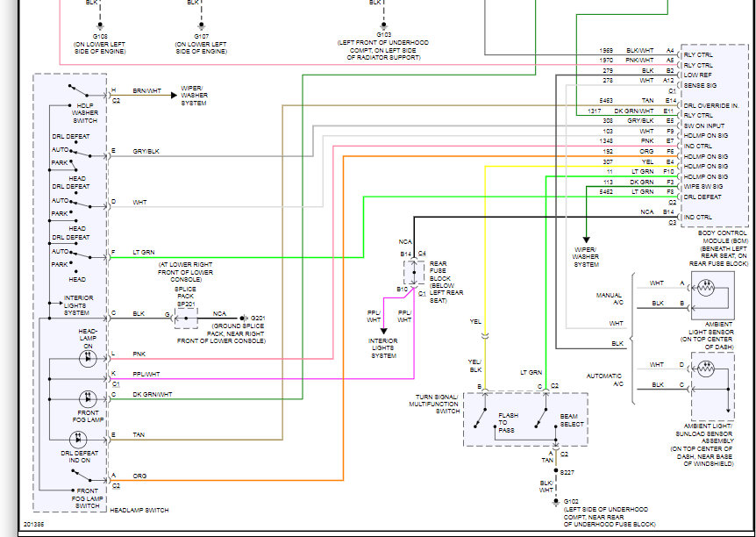Click the Rear Fuse Block fuse symbol

pos(414,273)
